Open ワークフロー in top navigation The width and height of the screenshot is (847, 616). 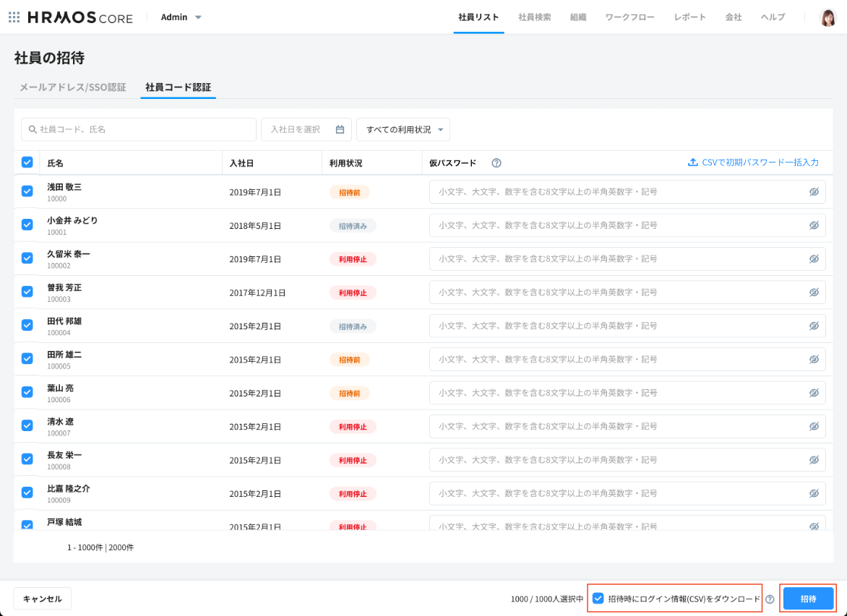630,17
